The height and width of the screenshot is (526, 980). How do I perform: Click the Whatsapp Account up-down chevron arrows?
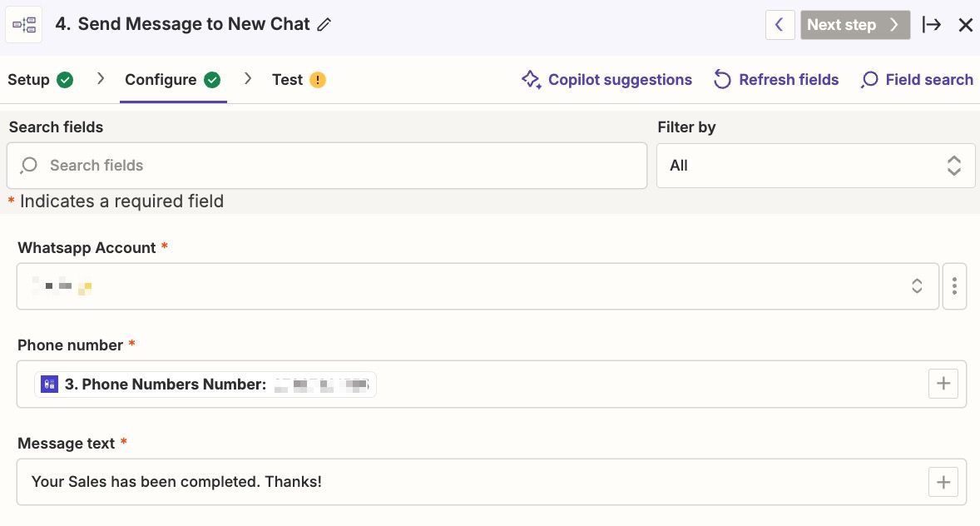click(917, 285)
